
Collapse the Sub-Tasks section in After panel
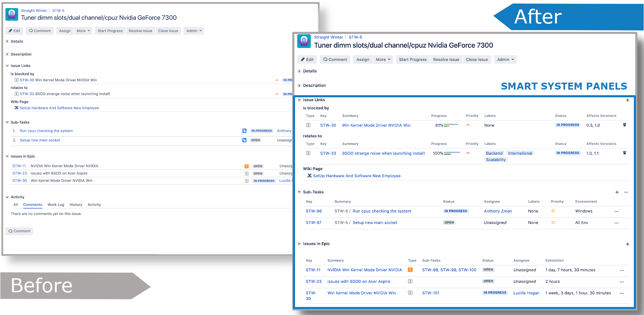(299, 192)
